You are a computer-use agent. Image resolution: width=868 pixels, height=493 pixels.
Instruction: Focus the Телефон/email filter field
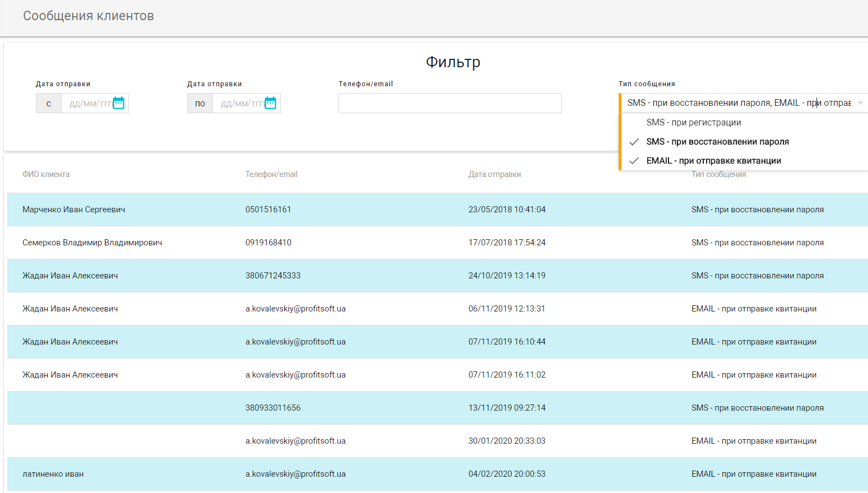click(449, 103)
